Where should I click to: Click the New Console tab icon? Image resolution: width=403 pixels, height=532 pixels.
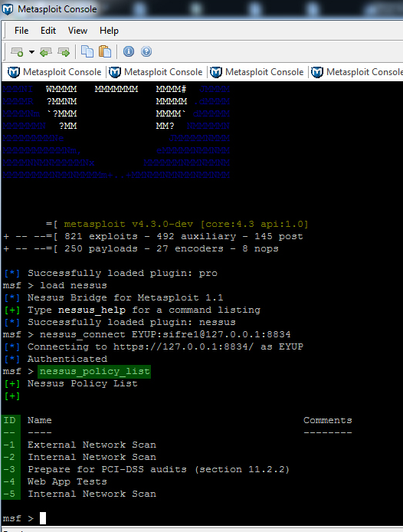[x=17, y=51]
